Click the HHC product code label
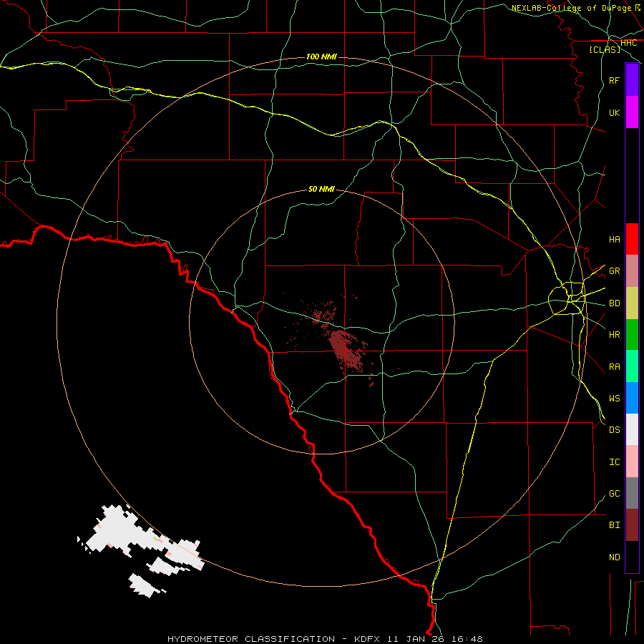The height and width of the screenshot is (644, 644). tap(629, 43)
